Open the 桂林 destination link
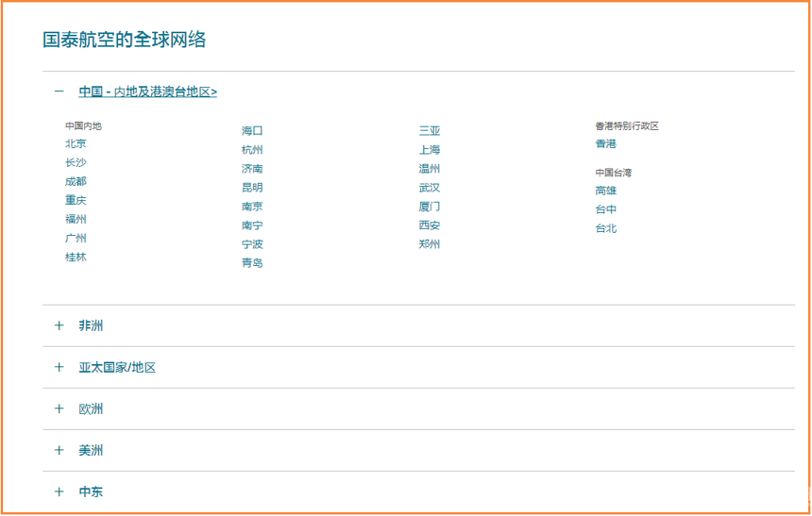 click(x=76, y=258)
